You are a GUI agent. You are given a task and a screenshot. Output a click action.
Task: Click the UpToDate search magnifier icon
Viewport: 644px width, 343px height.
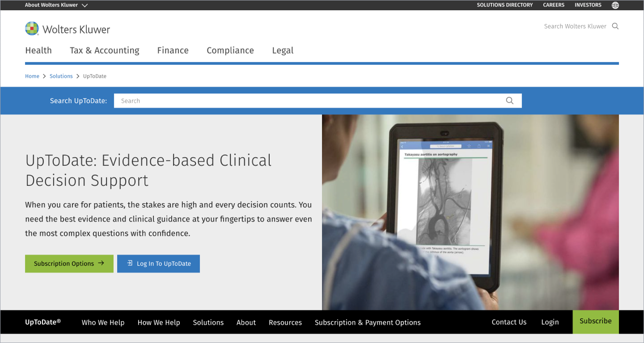pyautogui.click(x=510, y=101)
